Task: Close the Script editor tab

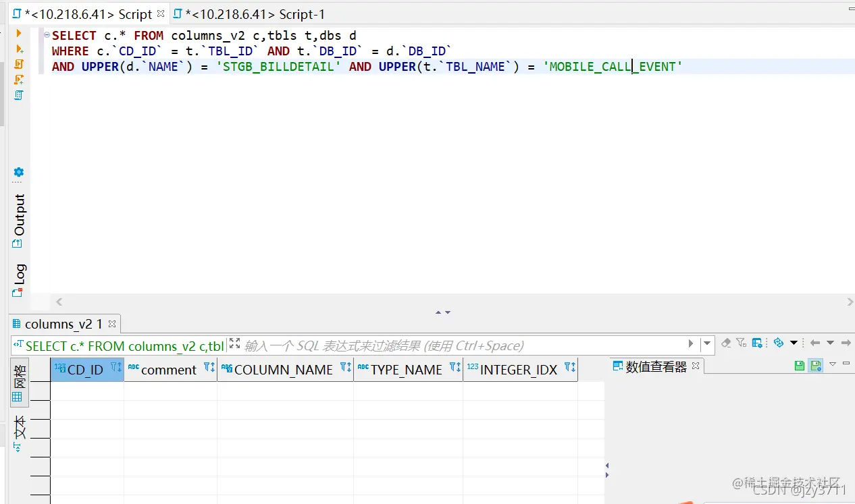Action: pos(161,13)
